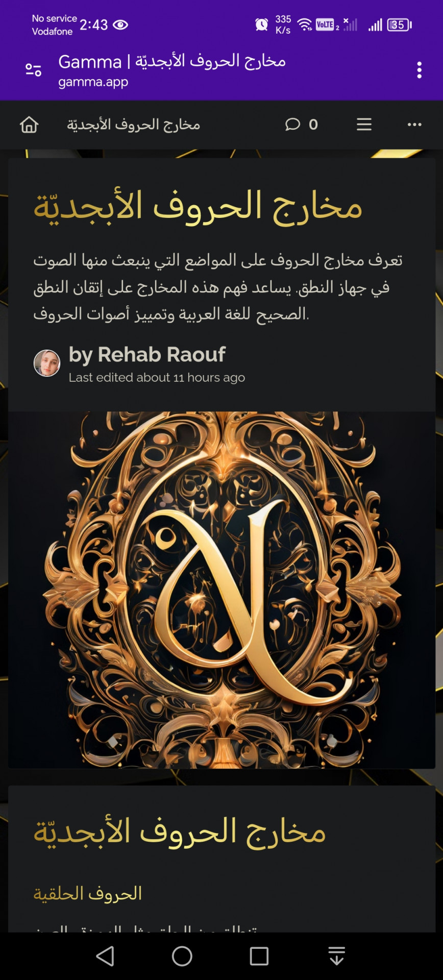443x980 pixels.
Task: Tap the Gamma home icon
Action: point(29,125)
